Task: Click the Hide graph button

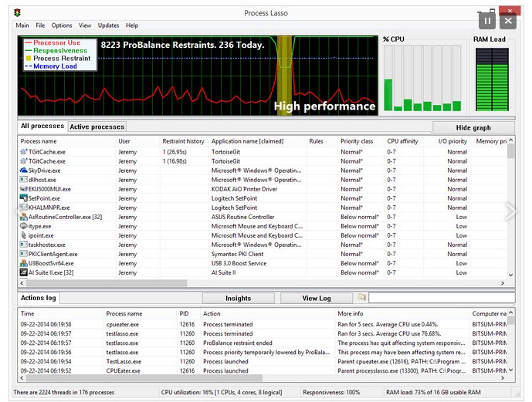Action: pos(473,128)
